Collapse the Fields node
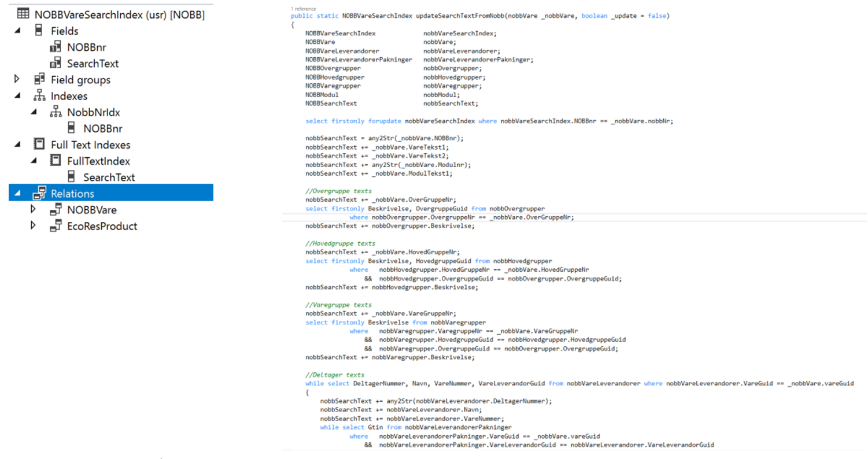868x459 pixels. pyautogui.click(x=17, y=31)
